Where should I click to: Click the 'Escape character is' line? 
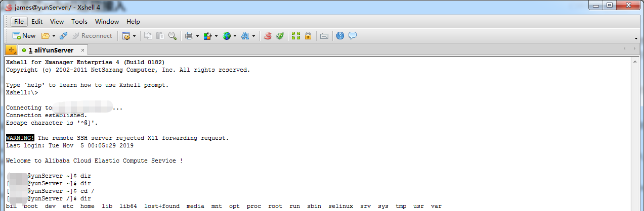pyautogui.click(x=52, y=123)
